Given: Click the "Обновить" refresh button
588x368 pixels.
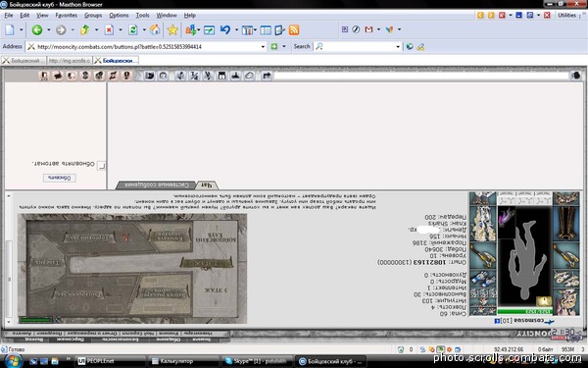Looking at the screenshot, I should (x=60, y=178).
